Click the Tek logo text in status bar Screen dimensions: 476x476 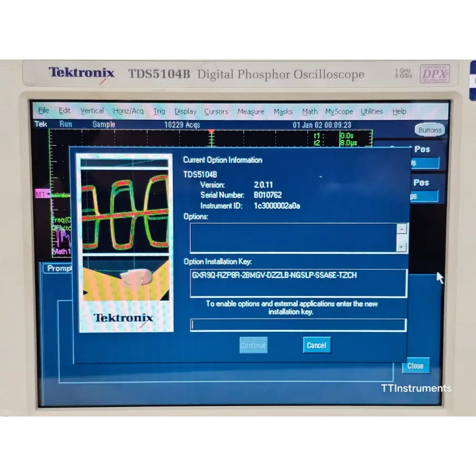(40, 124)
